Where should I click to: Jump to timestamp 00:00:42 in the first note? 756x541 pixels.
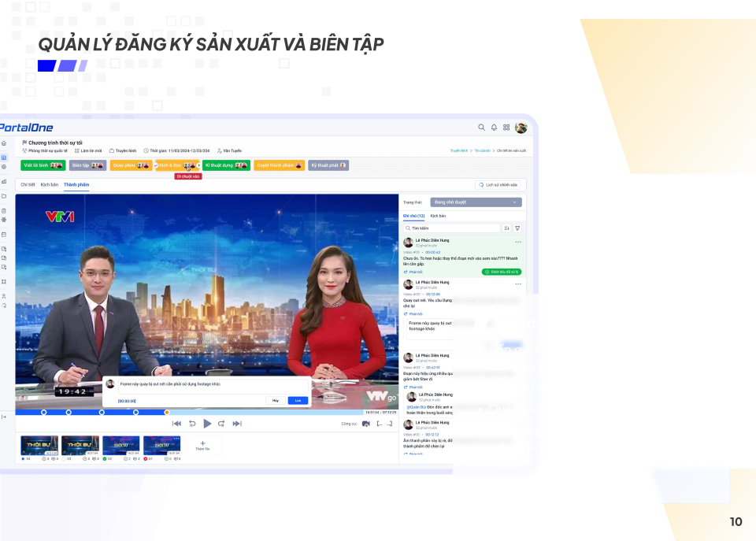(x=432, y=252)
